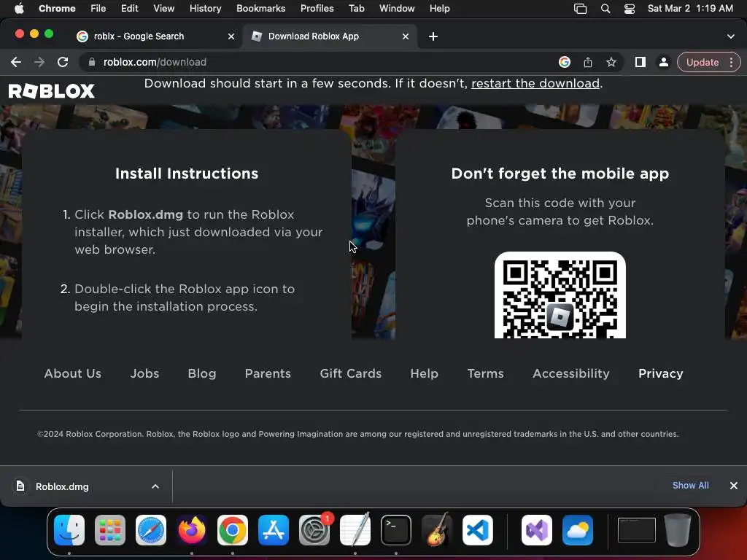Close the roblx Google Search tab

pos(231,36)
